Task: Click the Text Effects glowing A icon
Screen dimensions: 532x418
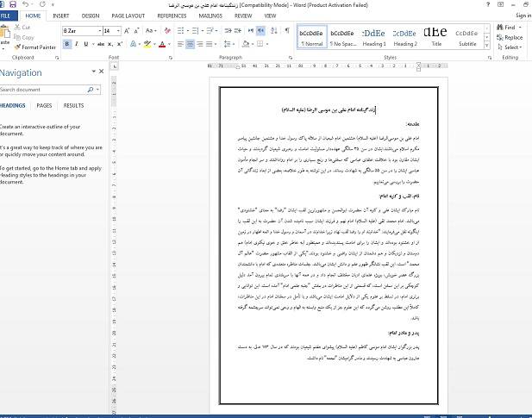Action: pyautogui.click(x=133, y=44)
